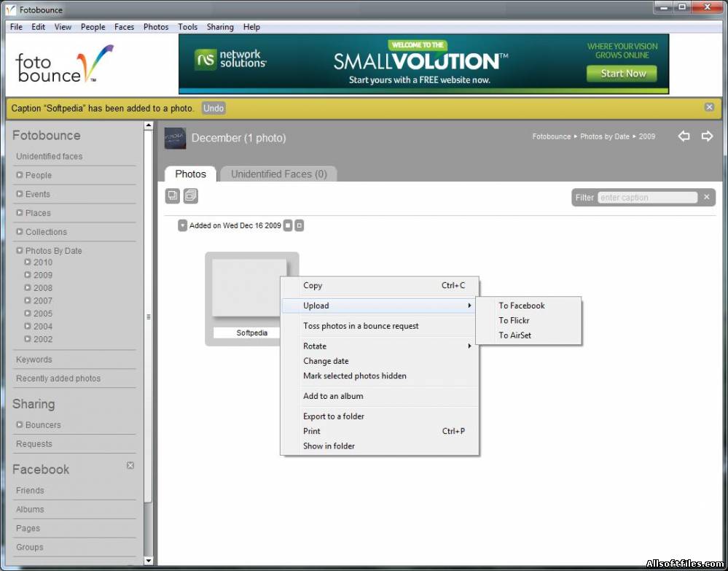The height and width of the screenshot is (571, 728).
Task: Click the first photo view icon under Photos tab
Action: point(172,196)
